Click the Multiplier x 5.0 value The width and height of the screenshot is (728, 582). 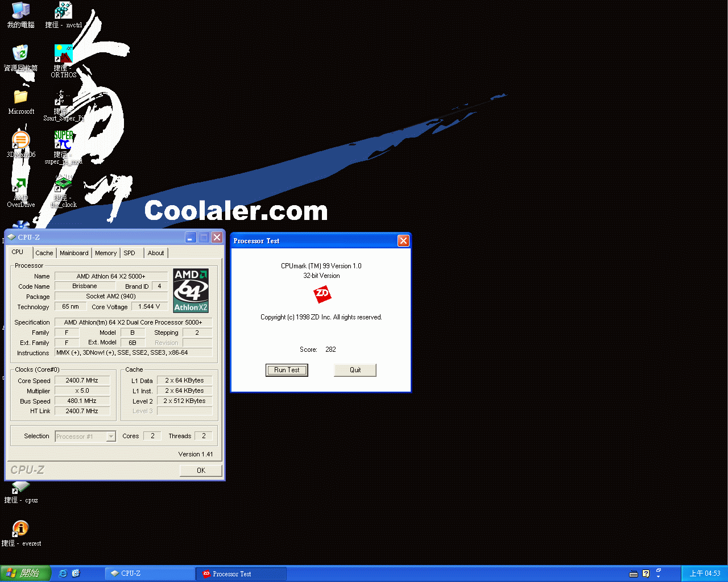point(82,390)
